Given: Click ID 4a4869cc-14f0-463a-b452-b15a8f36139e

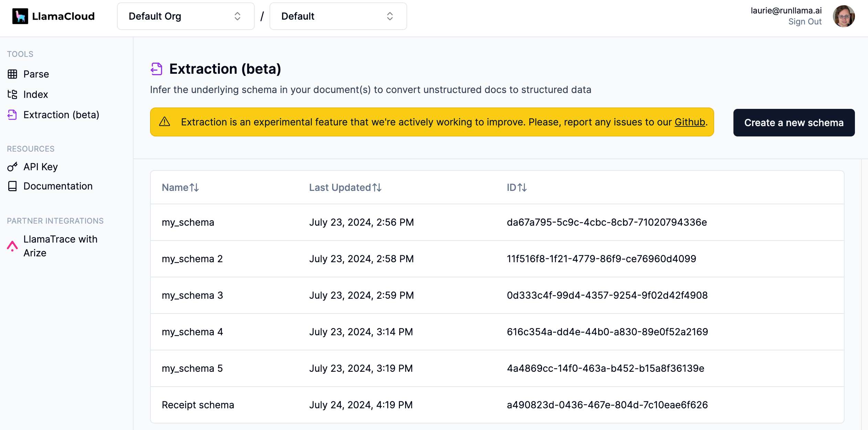Looking at the screenshot, I should (605, 368).
